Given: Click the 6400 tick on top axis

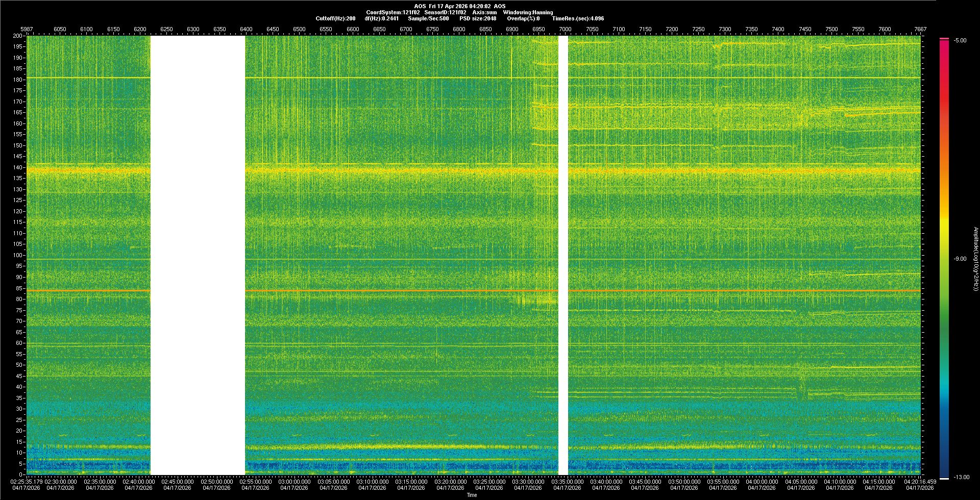Looking at the screenshot, I should click(246, 29).
